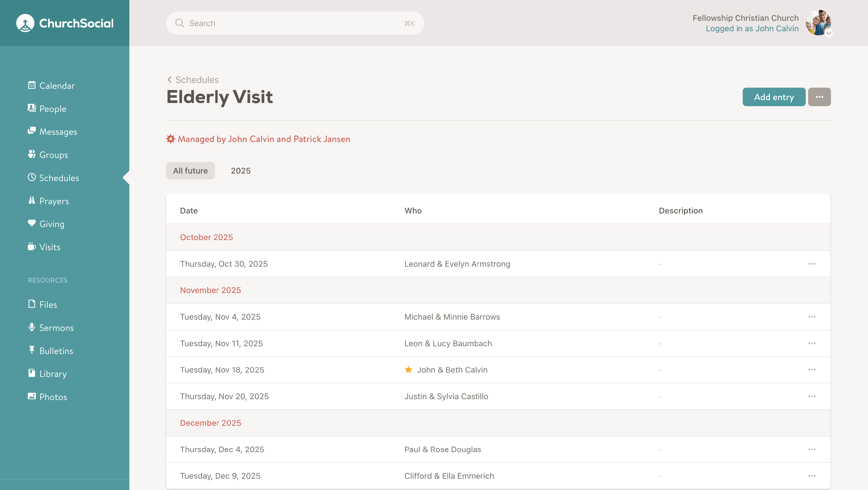Expand options for Justin & Sylvia Castillo
Screen dimensions: 868x490
click(812, 396)
